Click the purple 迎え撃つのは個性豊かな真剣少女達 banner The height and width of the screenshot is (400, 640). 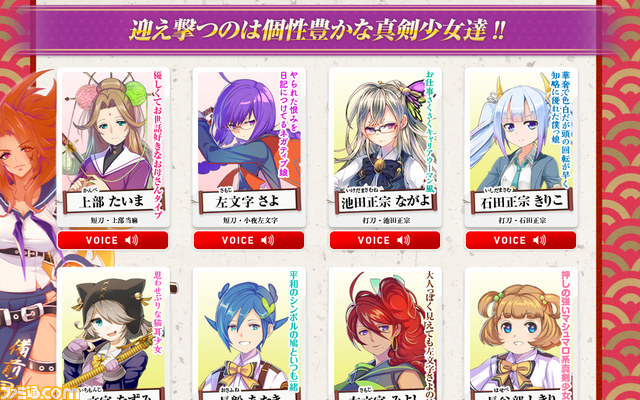317,30
